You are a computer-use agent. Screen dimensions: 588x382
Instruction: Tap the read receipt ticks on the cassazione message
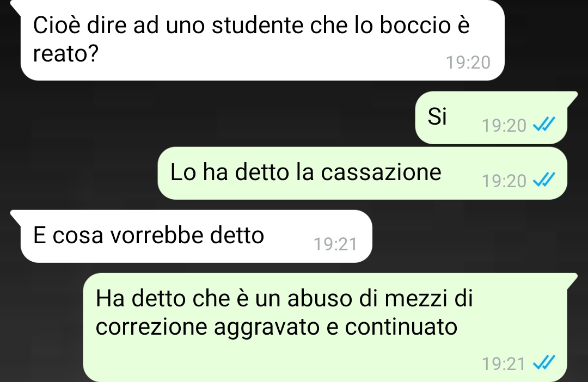(x=544, y=179)
